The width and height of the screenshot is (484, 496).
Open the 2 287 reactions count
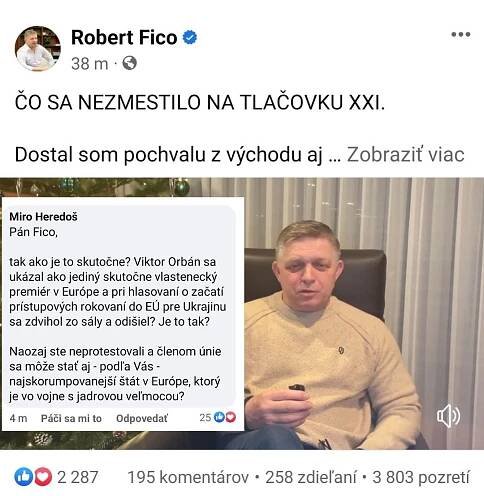point(78,477)
